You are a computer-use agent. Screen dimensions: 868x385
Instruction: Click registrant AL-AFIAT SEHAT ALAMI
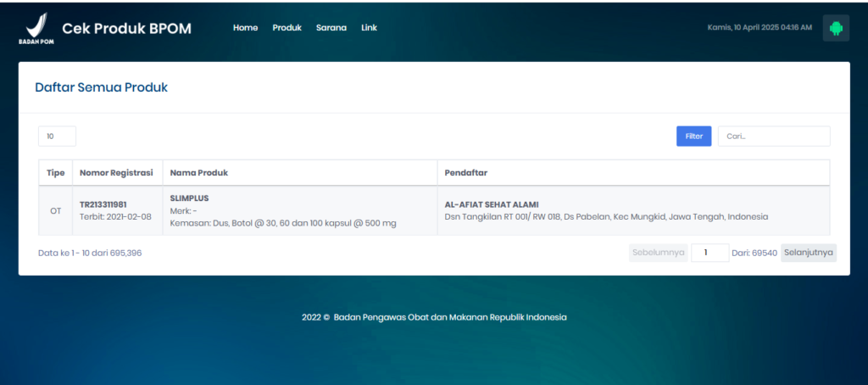(x=492, y=204)
